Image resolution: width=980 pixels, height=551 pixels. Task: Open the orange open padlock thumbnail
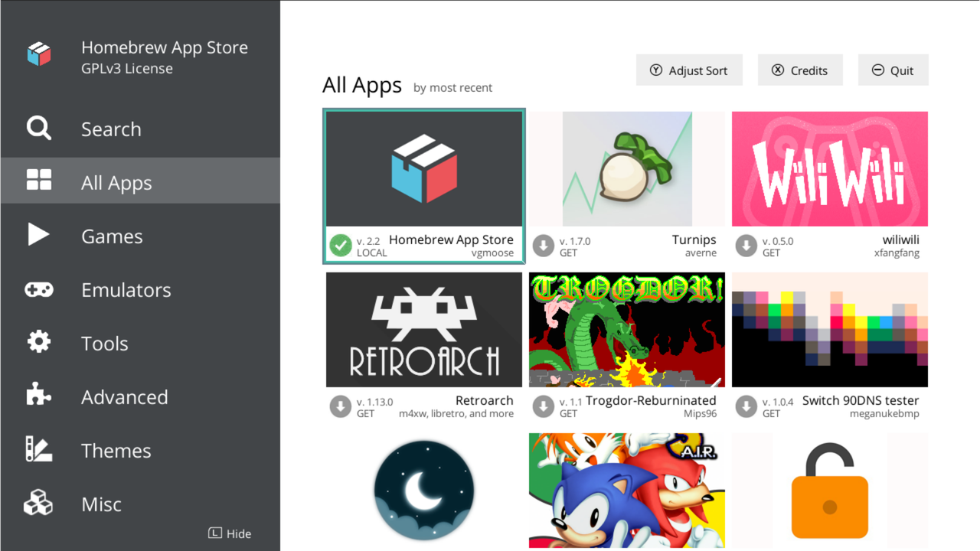tap(830, 491)
